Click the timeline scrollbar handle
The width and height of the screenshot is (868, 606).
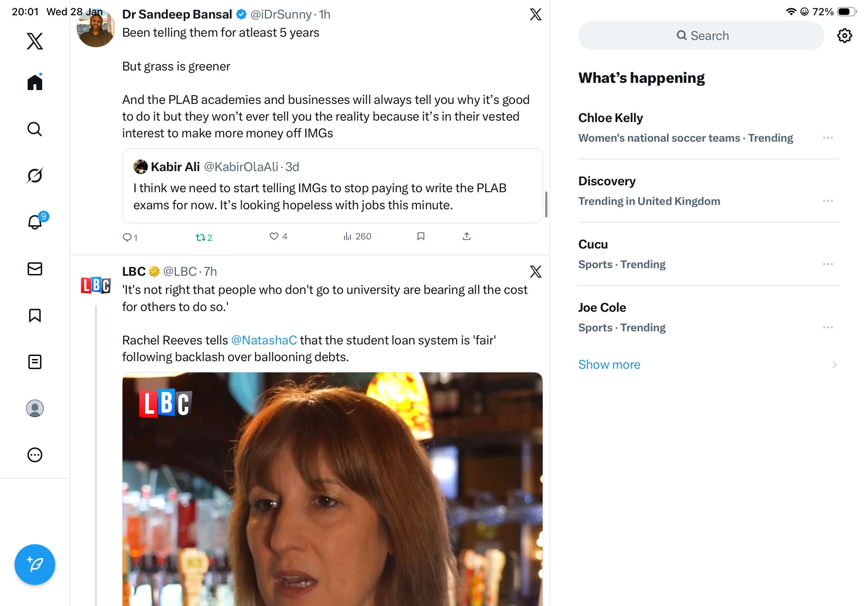click(546, 205)
